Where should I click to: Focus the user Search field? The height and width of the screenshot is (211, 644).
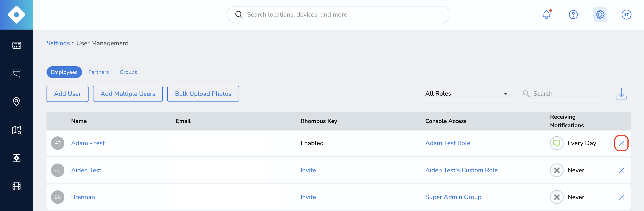(x=562, y=94)
